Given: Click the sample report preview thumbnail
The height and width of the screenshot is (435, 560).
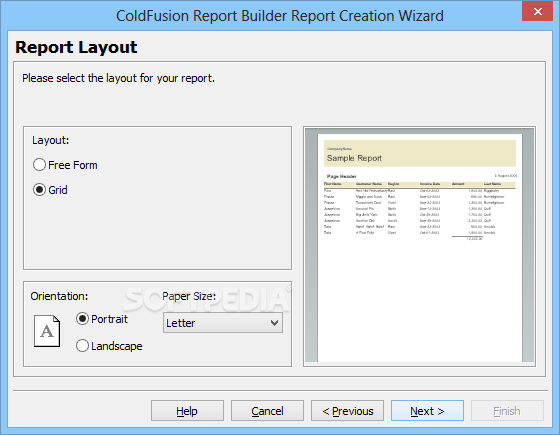Looking at the screenshot, I should point(420,246).
